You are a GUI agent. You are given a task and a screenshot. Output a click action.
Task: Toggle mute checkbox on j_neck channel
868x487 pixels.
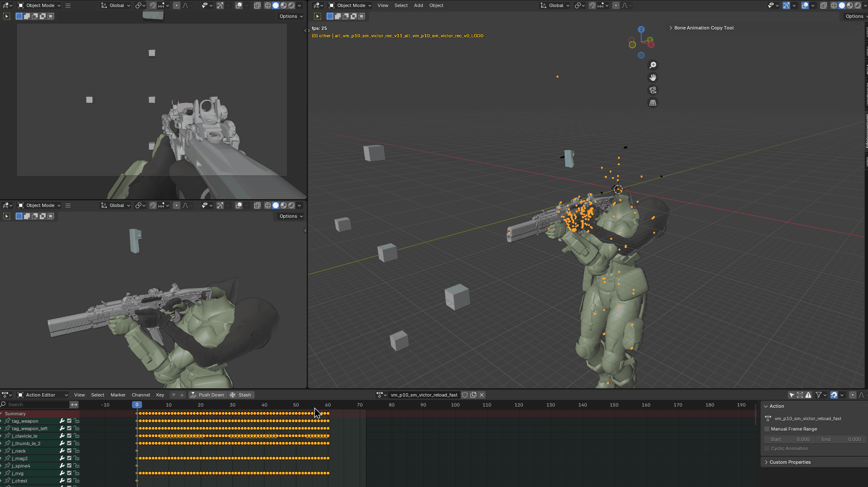pyautogui.click(x=69, y=451)
